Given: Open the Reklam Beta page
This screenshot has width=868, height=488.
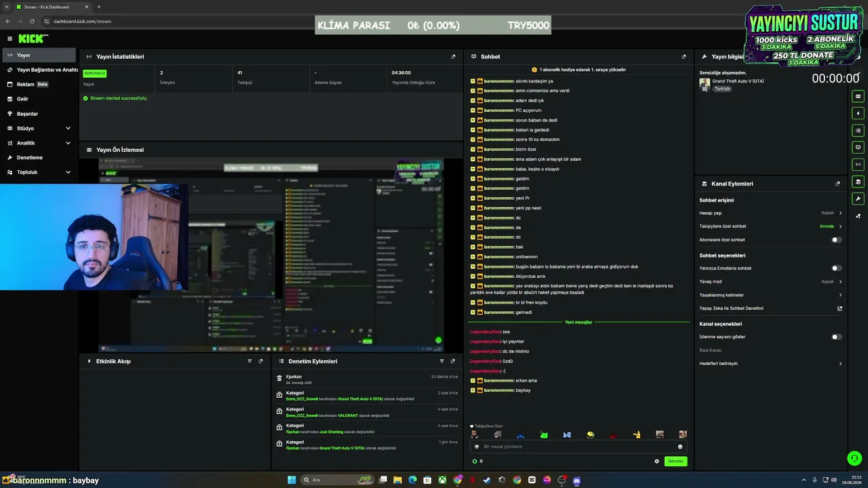Looking at the screenshot, I should pos(39,84).
